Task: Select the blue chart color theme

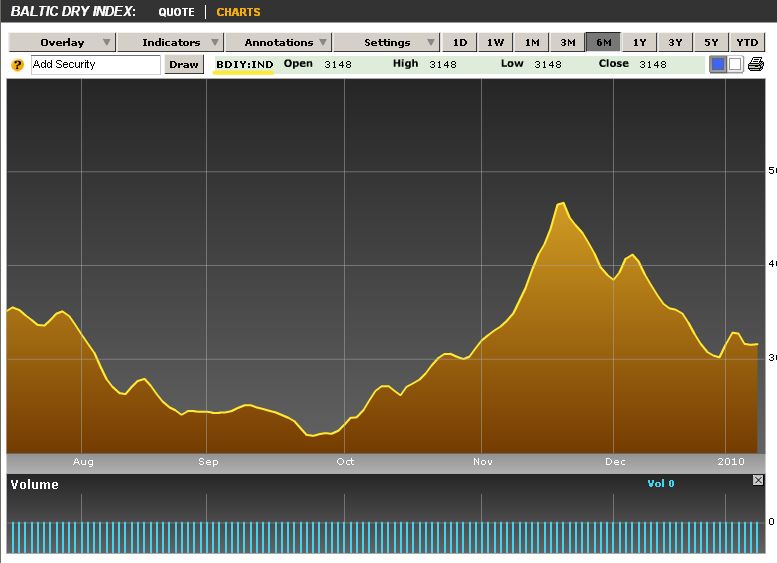Action: coord(718,64)
